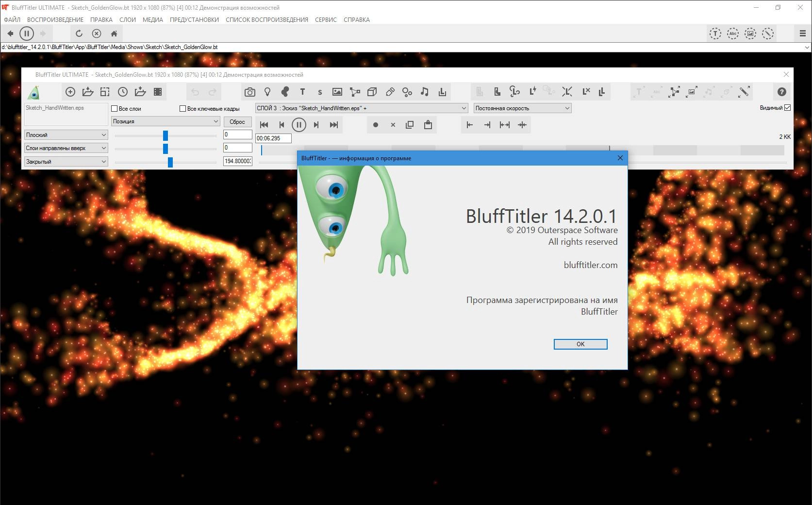Add an audio layer with note icon
812x505 pixels.
[425, 92]
